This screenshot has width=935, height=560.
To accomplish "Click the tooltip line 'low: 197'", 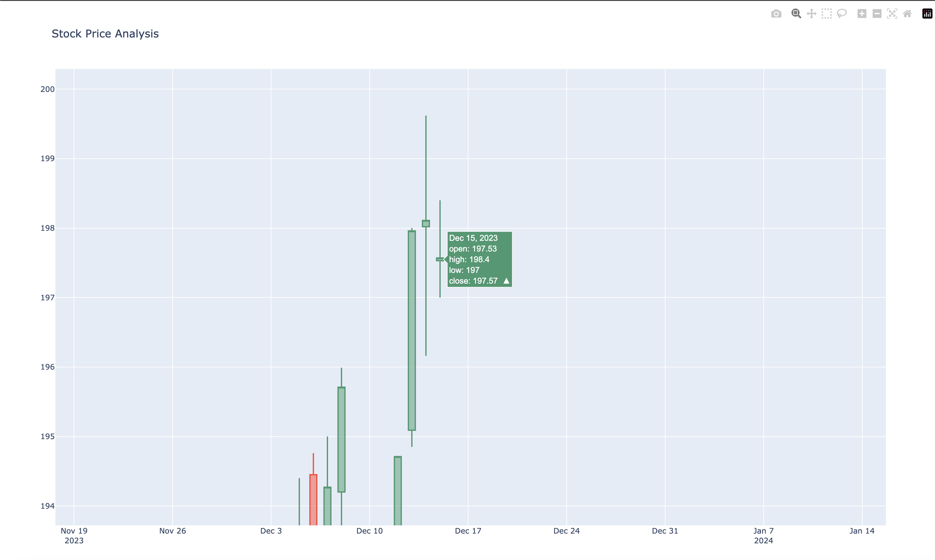I will (x=464, y=270).
